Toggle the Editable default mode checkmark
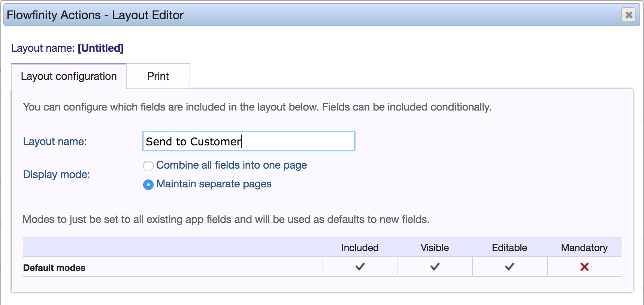This screenshot has width=644, height=305. click(x=509, y=267)
